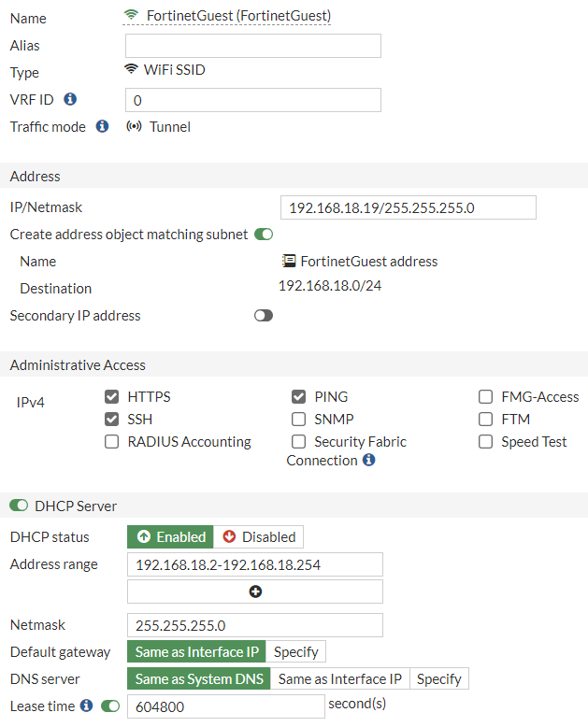Click the Traffic mode info icon
Image resolution: width=588 pixels, height=727 pixels.
pos(102,126)
